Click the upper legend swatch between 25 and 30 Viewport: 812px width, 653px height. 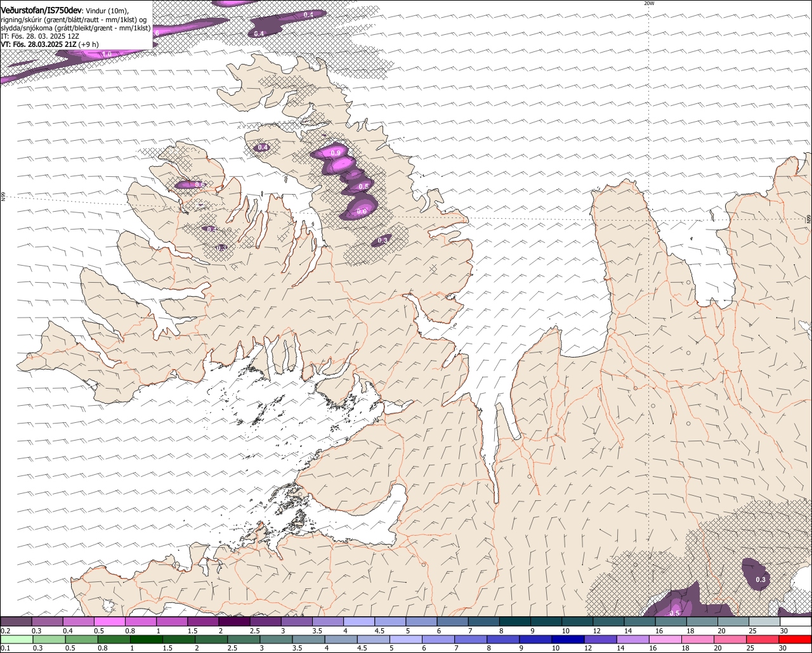pos(764,621)
